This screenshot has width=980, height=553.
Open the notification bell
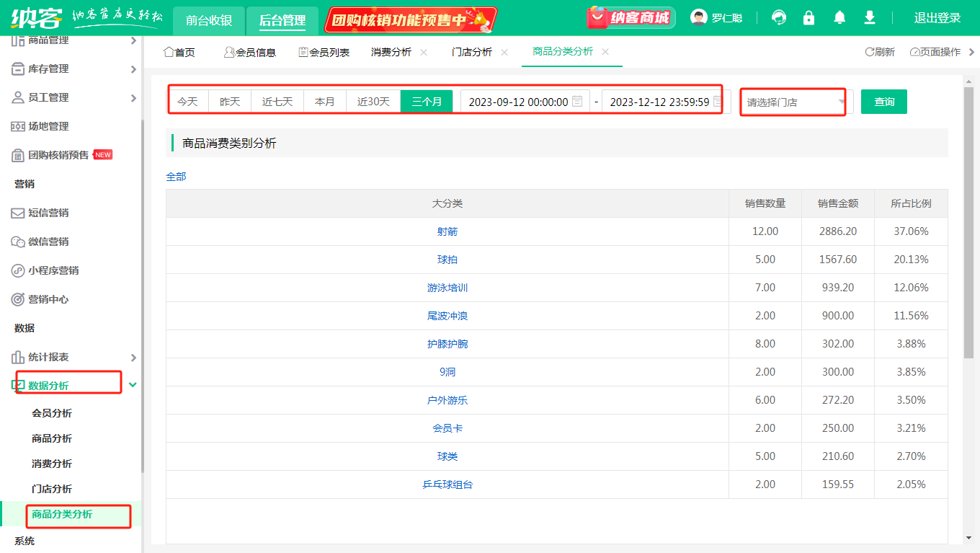tap(839, 18)
